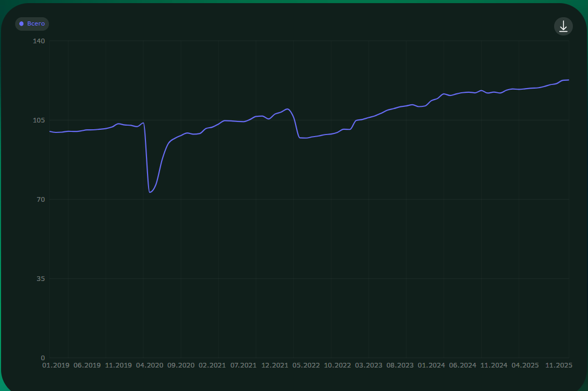This screenshot has width=588, height=391.
Task: Click the 05.2022 x-axis label
Action: click(x=306, y=365)
